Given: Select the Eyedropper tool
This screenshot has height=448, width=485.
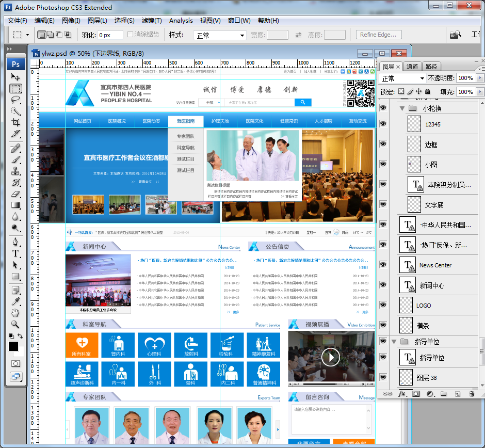Looking at the screenshot, I should tap(15, 301).
